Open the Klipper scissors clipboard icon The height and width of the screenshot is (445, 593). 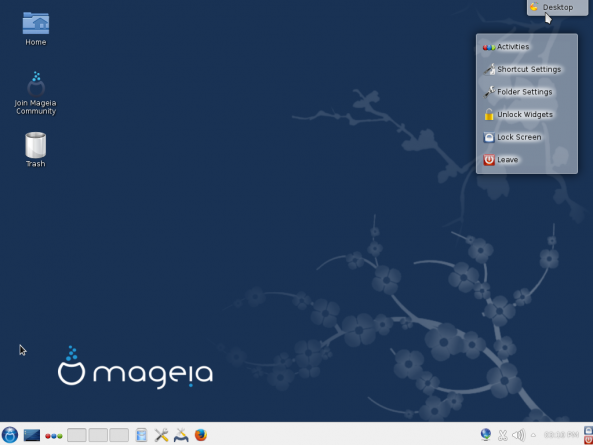coord(503,435)
